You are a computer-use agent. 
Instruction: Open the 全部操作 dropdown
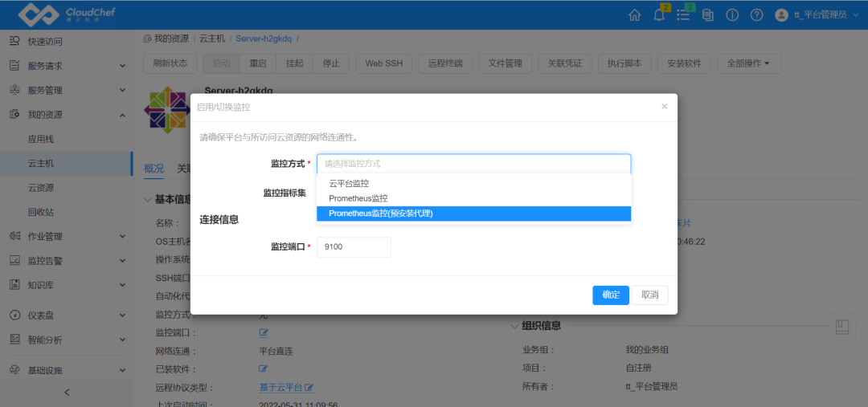tap(750, 63)
